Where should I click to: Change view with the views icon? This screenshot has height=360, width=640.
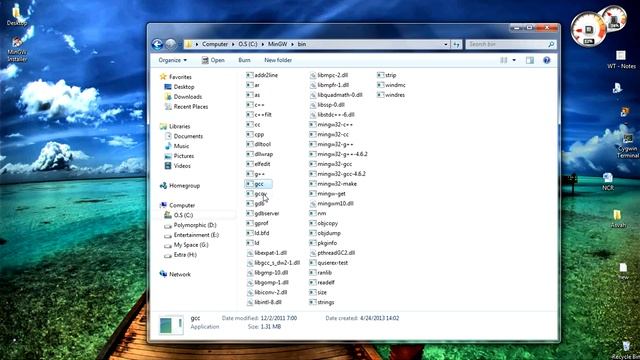coord(504,60)
